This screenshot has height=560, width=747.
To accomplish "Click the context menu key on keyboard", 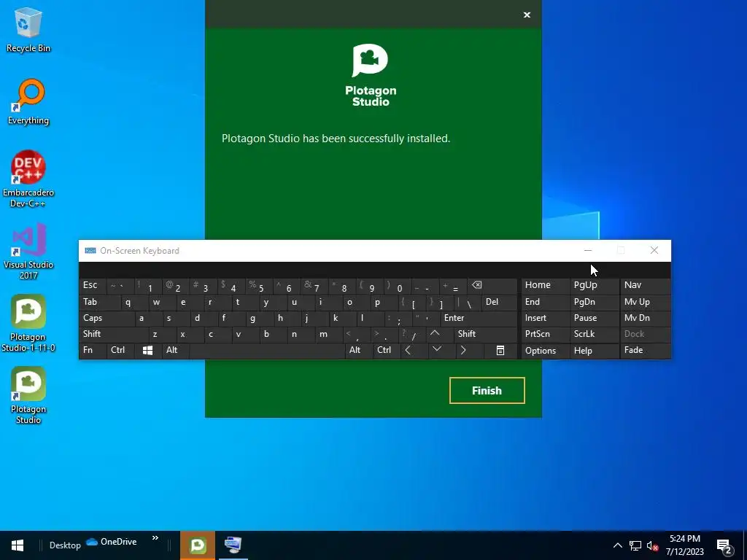I will [500, 351].
